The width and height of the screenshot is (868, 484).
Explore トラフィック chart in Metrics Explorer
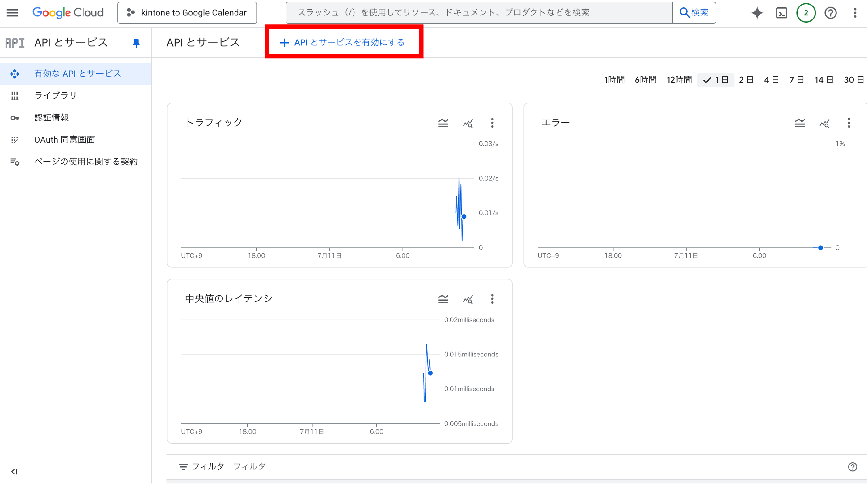[468, 123]
